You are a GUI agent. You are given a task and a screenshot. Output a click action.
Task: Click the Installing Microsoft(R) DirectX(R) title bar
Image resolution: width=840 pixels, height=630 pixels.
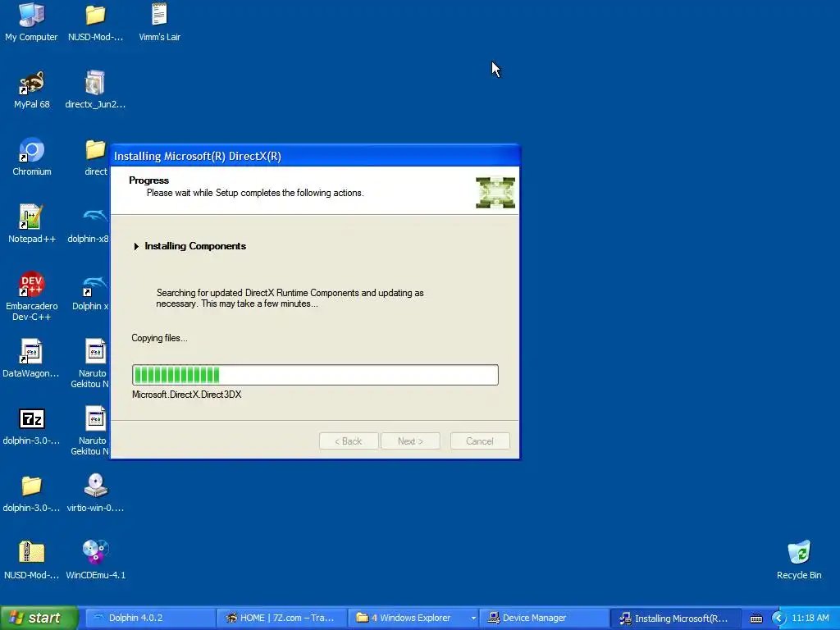click(315, 156)
